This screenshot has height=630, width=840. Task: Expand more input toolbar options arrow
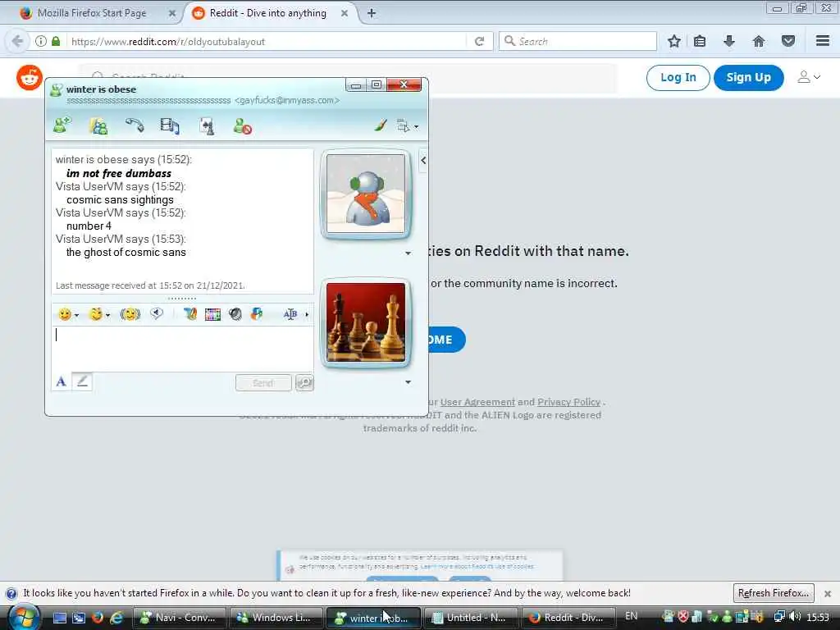pyautogui.click(x=307, y=314)
